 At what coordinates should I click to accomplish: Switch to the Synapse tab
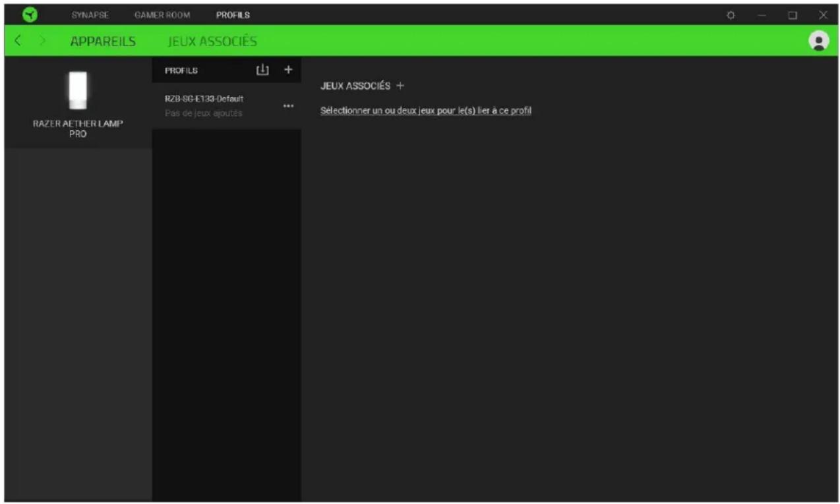coord(90,14)
